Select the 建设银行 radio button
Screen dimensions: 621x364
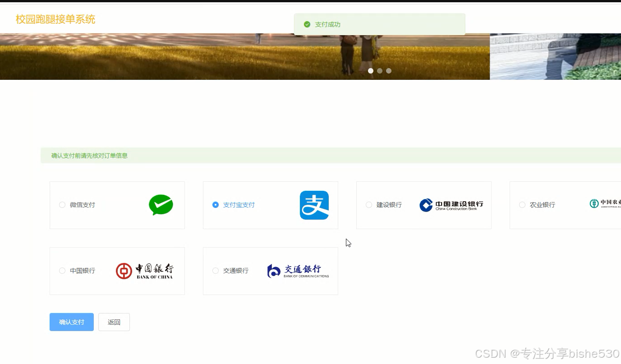pyautogui.click(x=369, y=205)
